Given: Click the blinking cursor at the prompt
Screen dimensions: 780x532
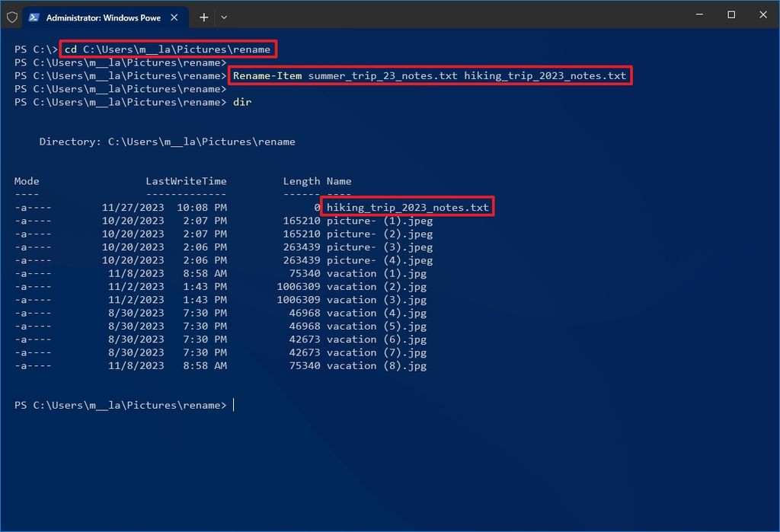Looking at the screenshot, I should pos(234,405).
